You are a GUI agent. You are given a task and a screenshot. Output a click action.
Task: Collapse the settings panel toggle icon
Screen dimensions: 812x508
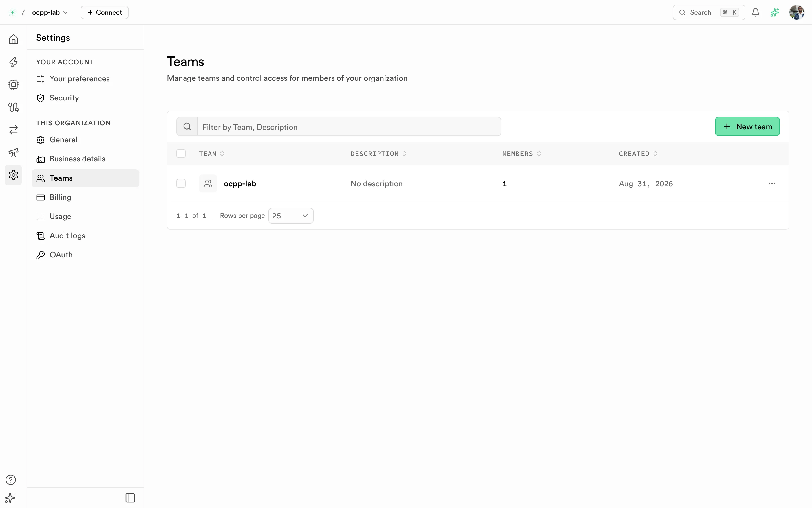130,498
